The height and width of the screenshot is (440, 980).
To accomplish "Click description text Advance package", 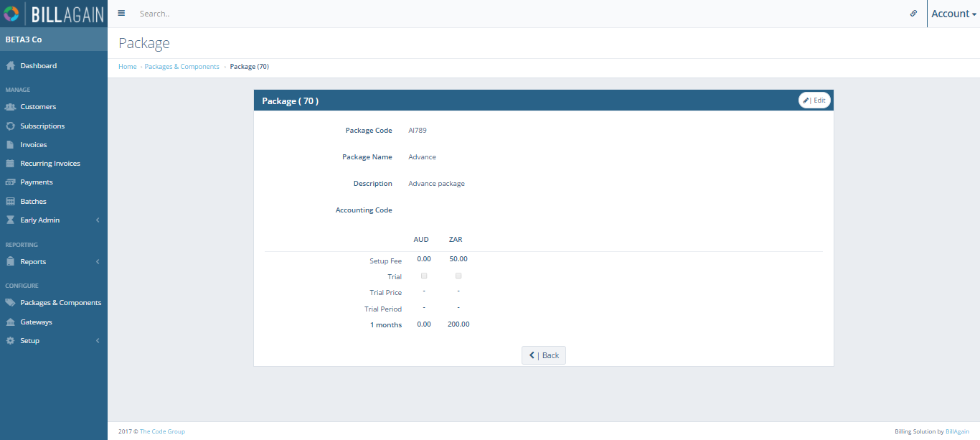I will point(436,184).
